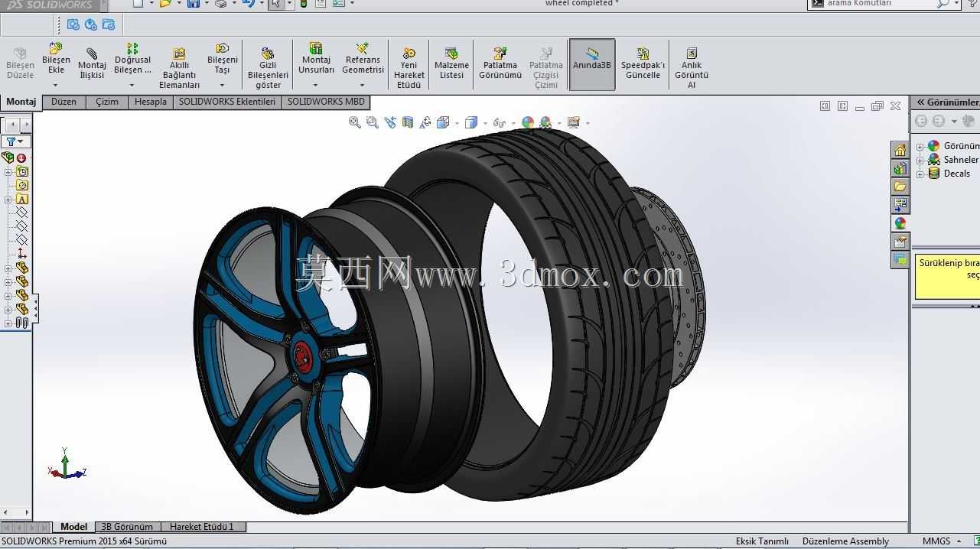Click the Open folder icon in top toolbar
Screen dimensions: 980x549
click(164, 3)
